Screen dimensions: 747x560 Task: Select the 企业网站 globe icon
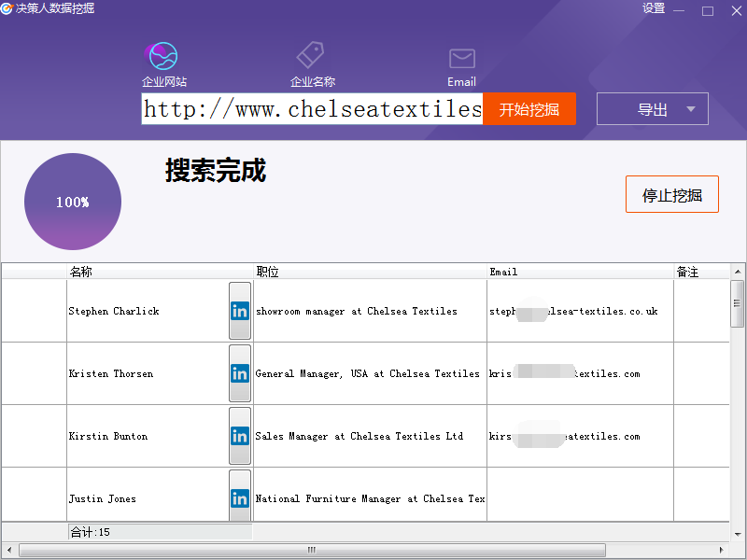[162, 56]
